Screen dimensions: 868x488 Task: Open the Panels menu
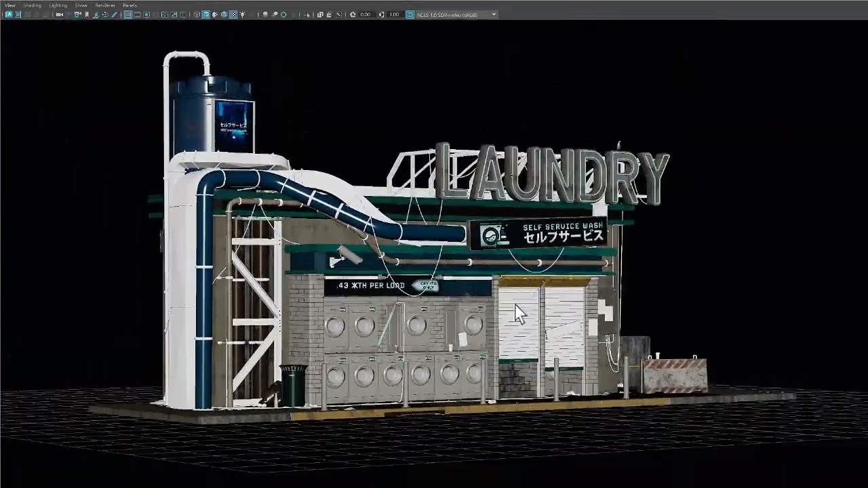pos(130,5)
